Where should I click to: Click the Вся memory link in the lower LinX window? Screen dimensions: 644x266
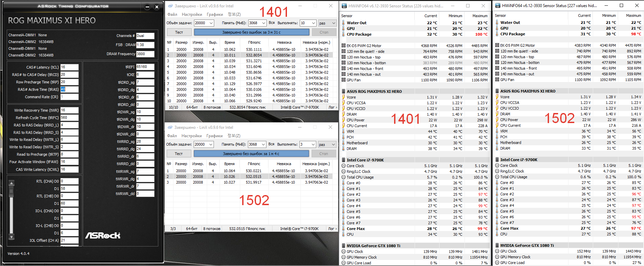pyautogui.click(x=271, y=144)
